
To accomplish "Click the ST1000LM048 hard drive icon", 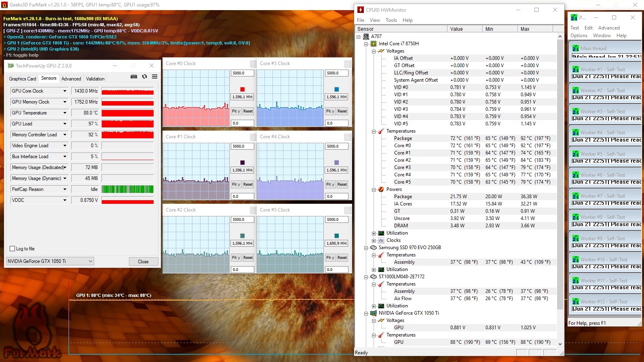I will click(x=374, y=277).
